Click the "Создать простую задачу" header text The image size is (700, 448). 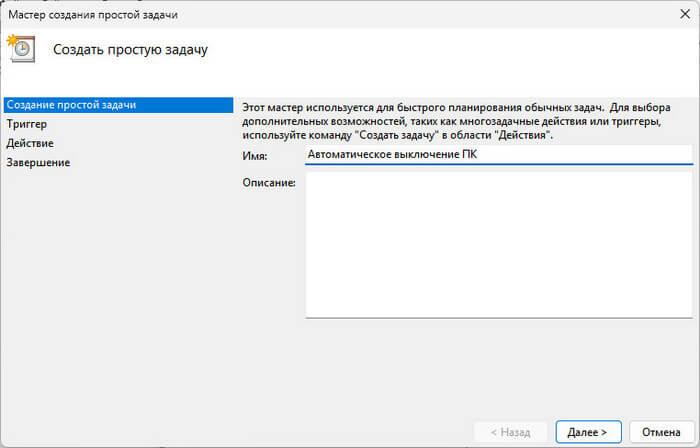click(130, 49)
